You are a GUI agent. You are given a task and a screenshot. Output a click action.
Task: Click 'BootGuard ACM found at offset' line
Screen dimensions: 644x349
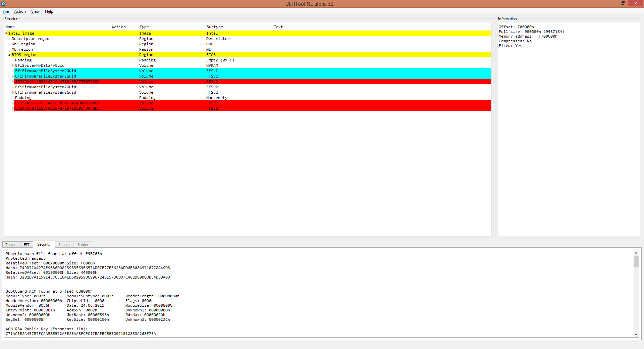pos(49,291)
